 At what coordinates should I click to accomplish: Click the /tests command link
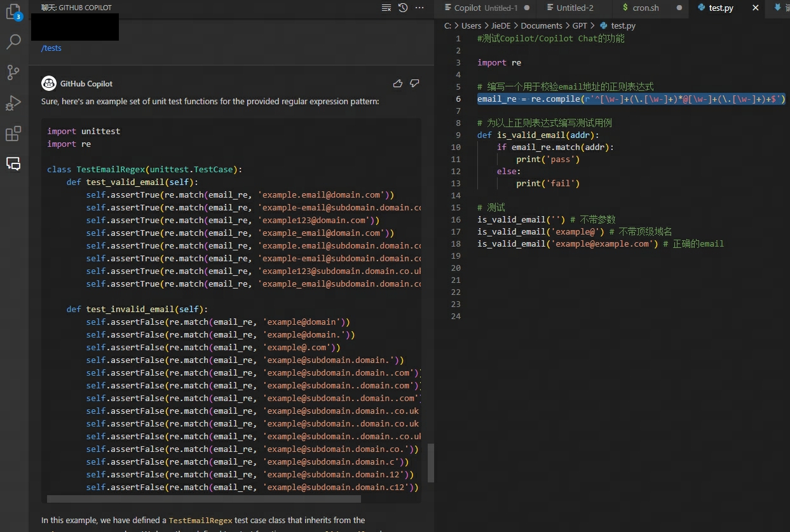click(x=51, y=48)
